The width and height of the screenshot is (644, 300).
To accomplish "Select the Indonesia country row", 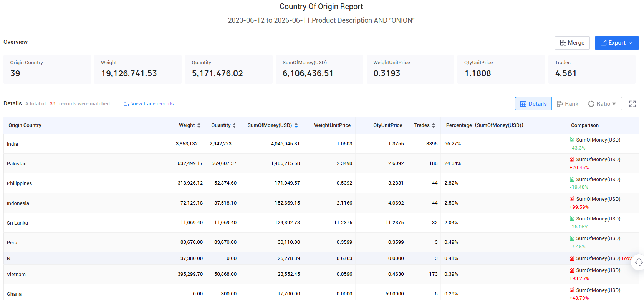I will pyautogui.click(x=321, y=203).
